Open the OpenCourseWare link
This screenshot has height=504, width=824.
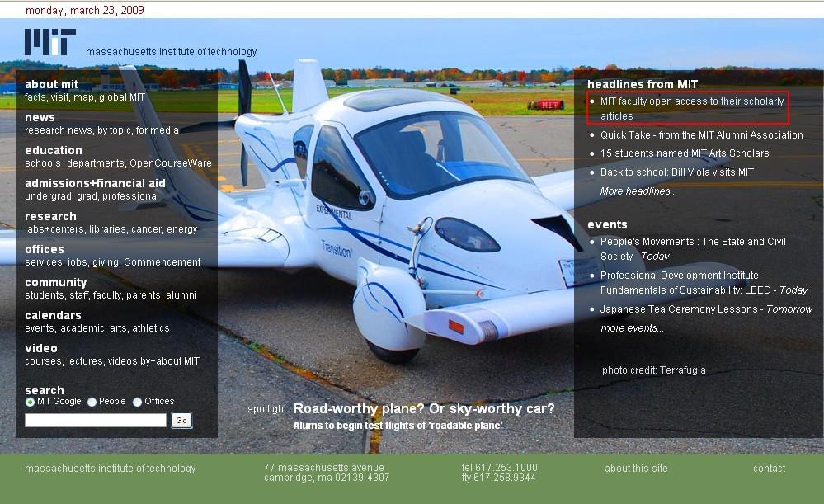coord(171,163)
